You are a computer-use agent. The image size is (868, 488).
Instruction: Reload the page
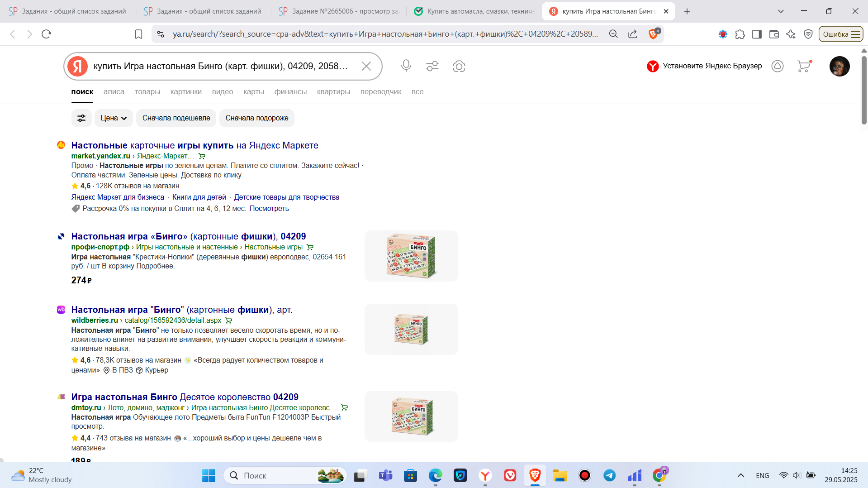point(46,34)
